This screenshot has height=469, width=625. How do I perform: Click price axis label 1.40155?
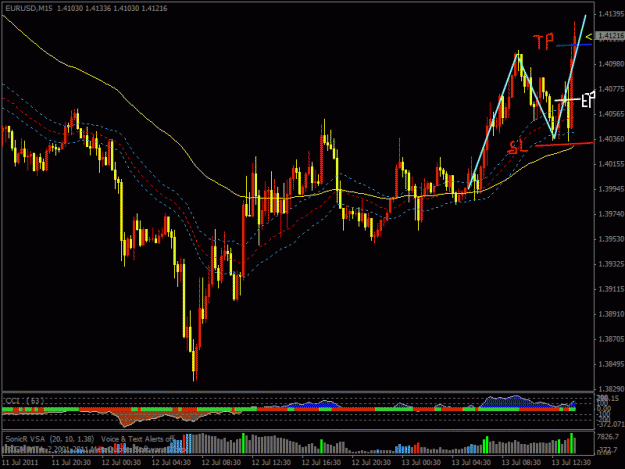(x=611, y=164)
